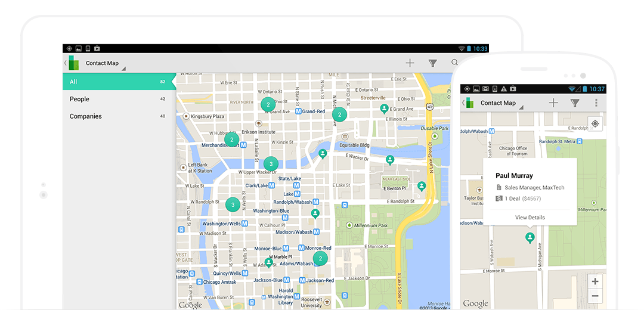644x310 pixels.
Task: Open the cluster marker 2 beside Grand-Red station
Action: (x=339, y=115)
